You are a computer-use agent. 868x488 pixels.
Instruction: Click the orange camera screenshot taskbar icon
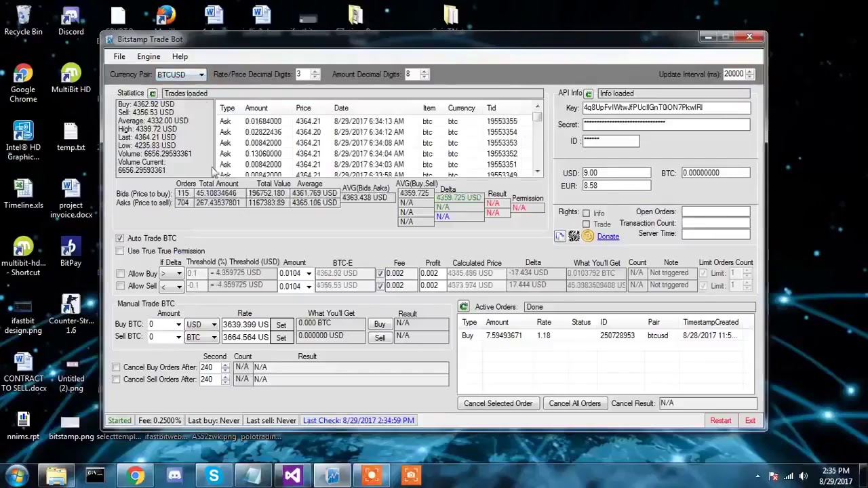tap(410, 476)
